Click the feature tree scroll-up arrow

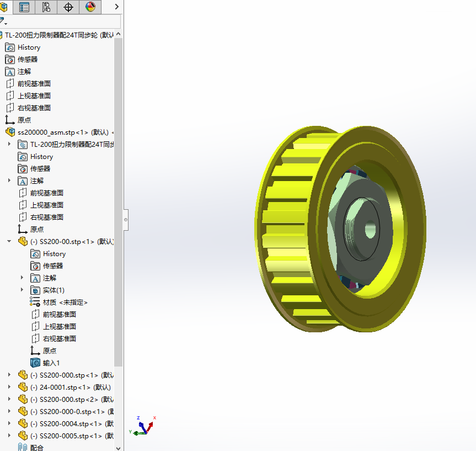[119, 34]
